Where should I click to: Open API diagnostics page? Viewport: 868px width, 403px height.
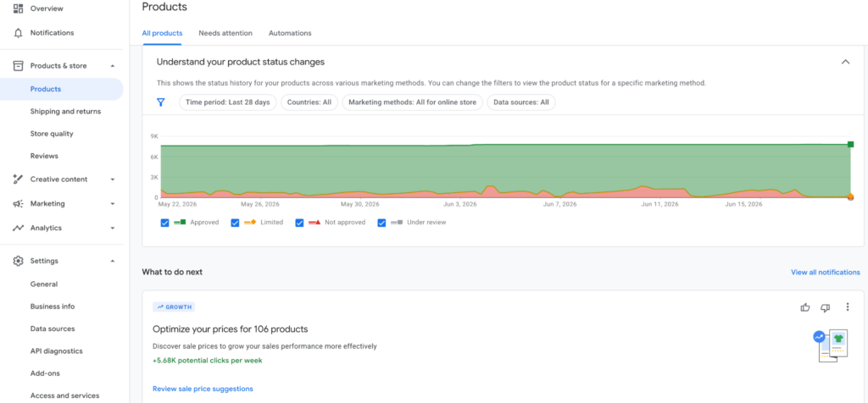pos(57,351)
